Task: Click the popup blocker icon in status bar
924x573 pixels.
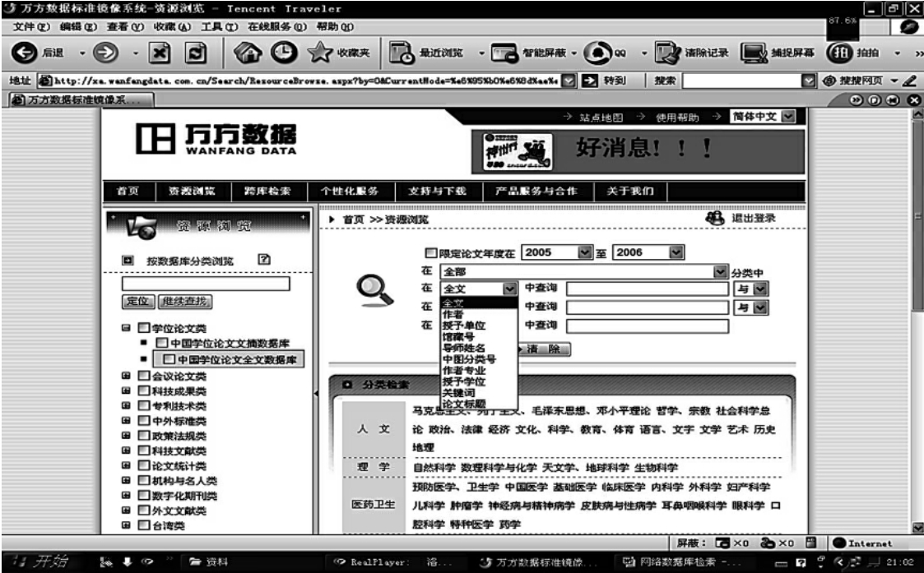Action: click(x=722, y=543)
